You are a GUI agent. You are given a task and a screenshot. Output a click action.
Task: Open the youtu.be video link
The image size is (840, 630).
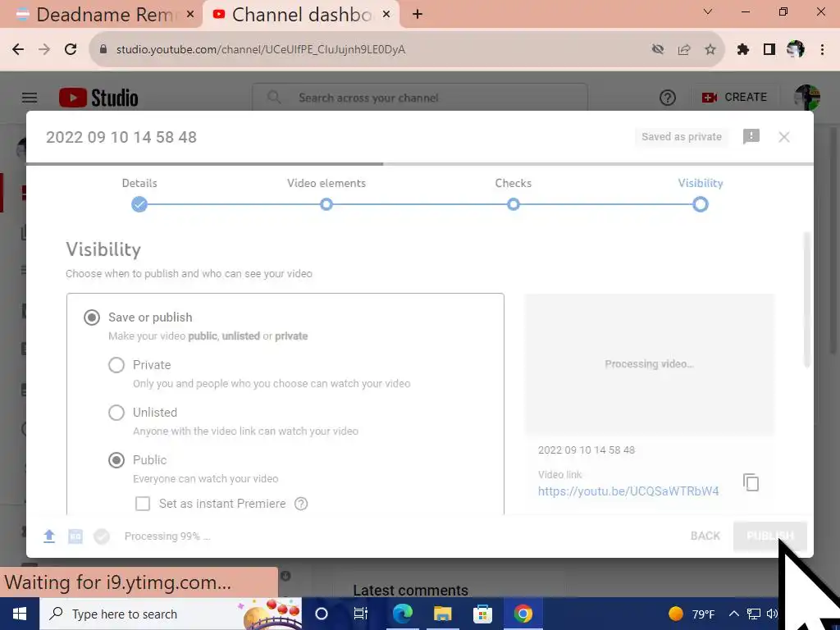point(628,491)
